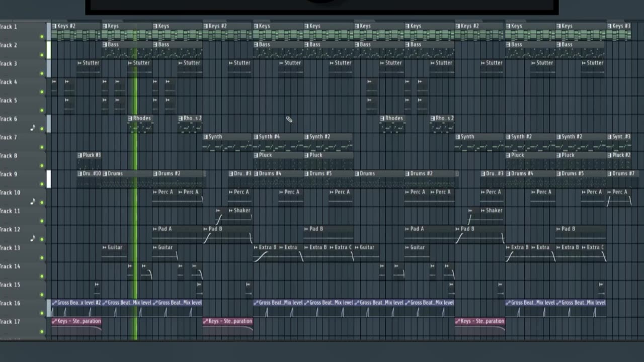Select the Track 11 header label
The height and width of the screenshot is (362, 644).
10,211
